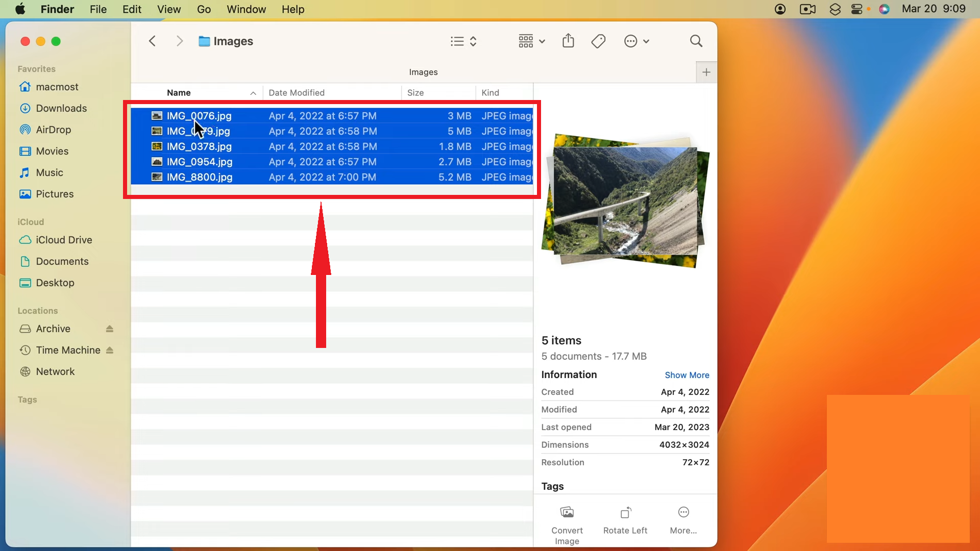Open the Go menu
Screen dimensions: 980x551
(x=204, y=9)
